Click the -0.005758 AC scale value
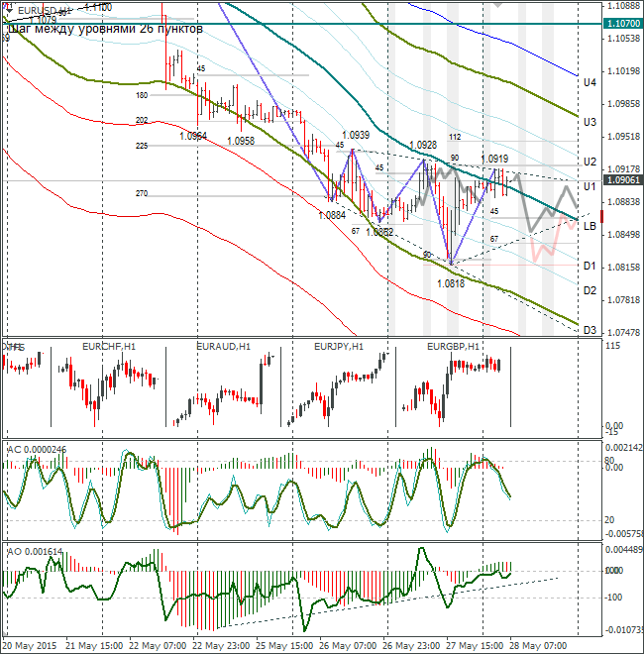 624,534
